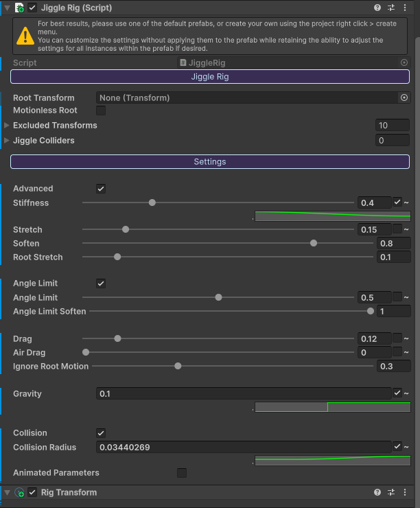Click the tilde icon next to Collision Radius

pyautogui.click(x=406, y=447)
